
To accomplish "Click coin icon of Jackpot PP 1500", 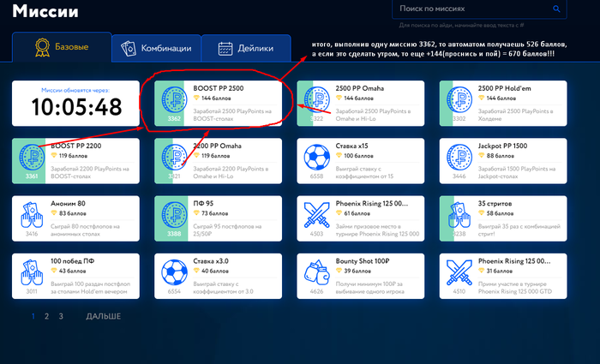I will [459, 157].
